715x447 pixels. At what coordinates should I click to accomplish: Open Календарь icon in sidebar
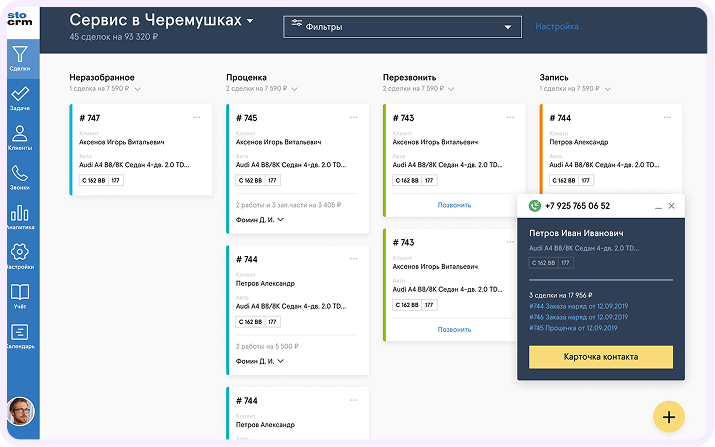click(20, 332)
